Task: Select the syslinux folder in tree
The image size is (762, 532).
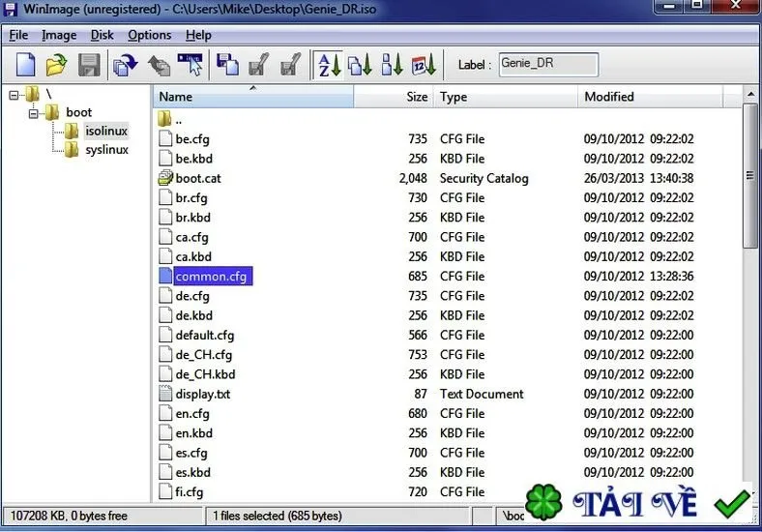Action: [106, 150]
